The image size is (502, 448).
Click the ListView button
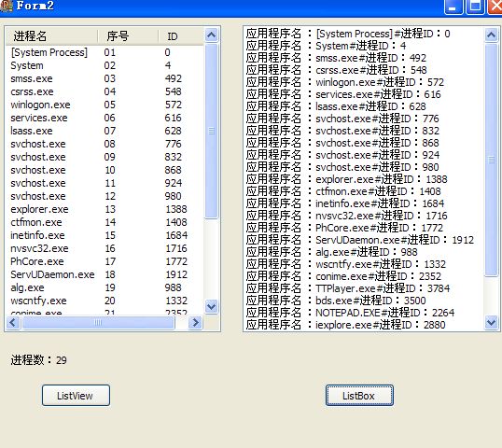point(76,396)
